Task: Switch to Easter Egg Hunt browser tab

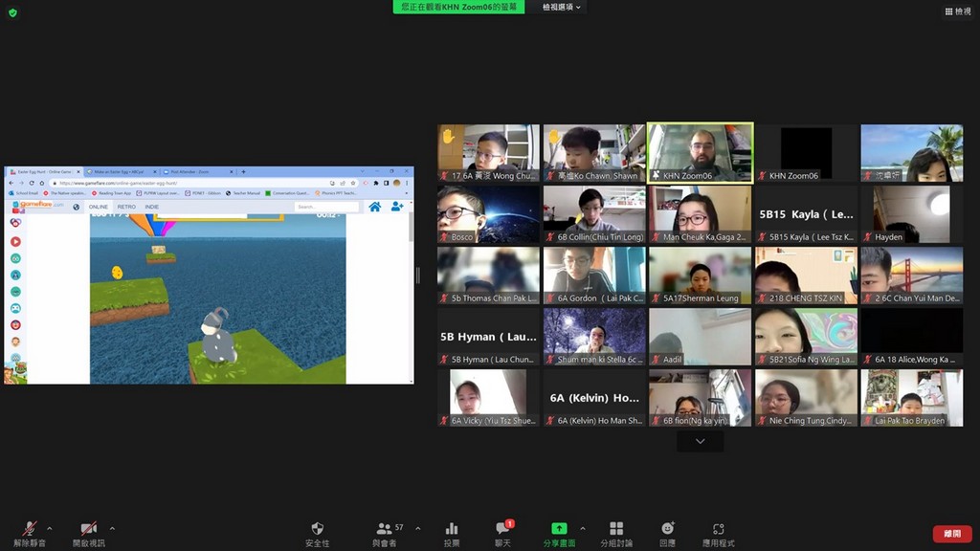Action: (44, 171)
